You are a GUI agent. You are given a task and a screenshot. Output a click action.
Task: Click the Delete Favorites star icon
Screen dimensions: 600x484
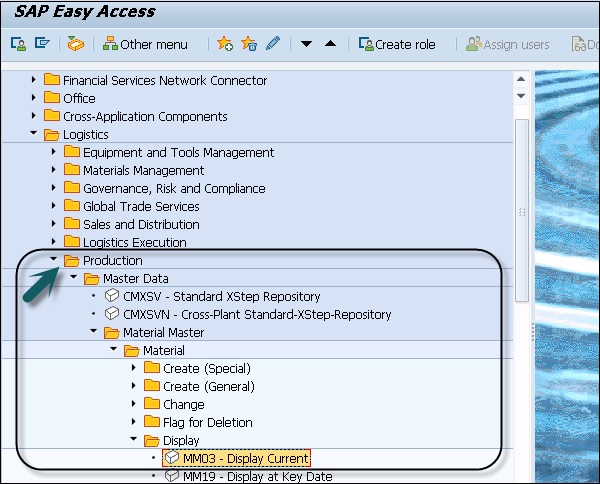249,44
